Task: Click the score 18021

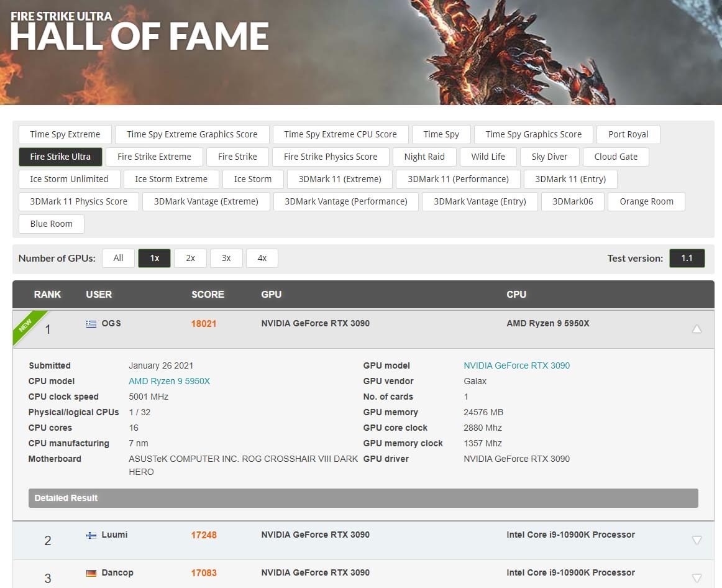Action: (204, 324)
